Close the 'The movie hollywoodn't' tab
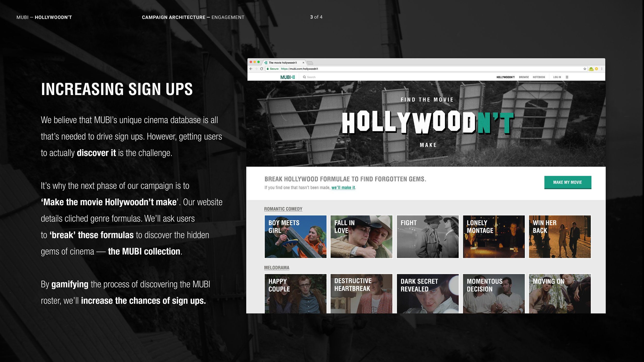 303,63
